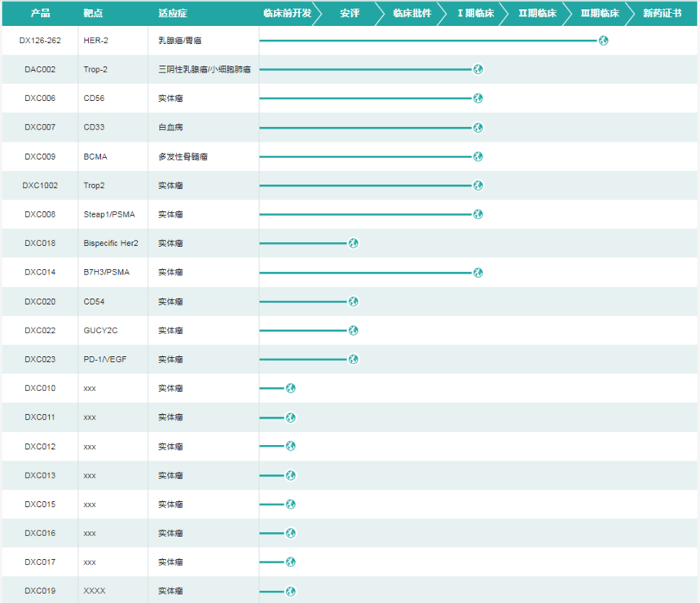This screenshot has width=700, height=603.
Task: Click the DXC1002 product name
Action: tap(40, 186)
